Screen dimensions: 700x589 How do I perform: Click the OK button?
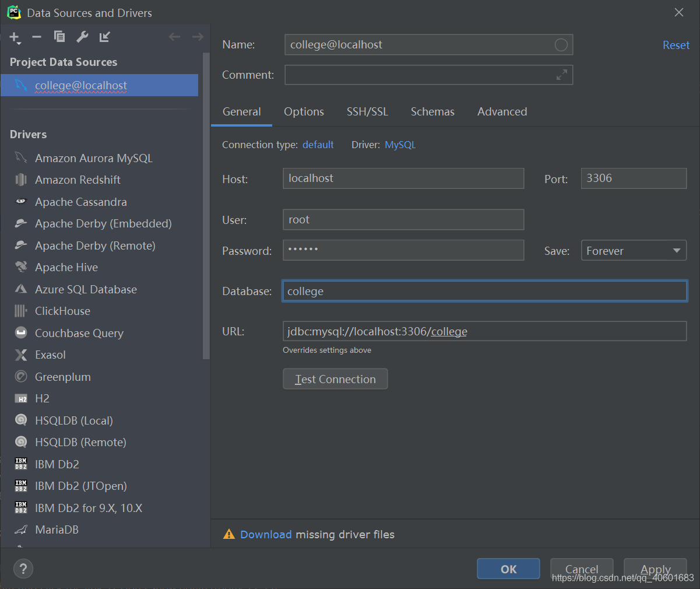[508, 569]
